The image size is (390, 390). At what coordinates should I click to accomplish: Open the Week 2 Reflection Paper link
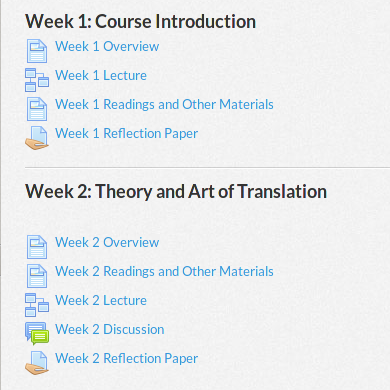click(x=126, y=358)
